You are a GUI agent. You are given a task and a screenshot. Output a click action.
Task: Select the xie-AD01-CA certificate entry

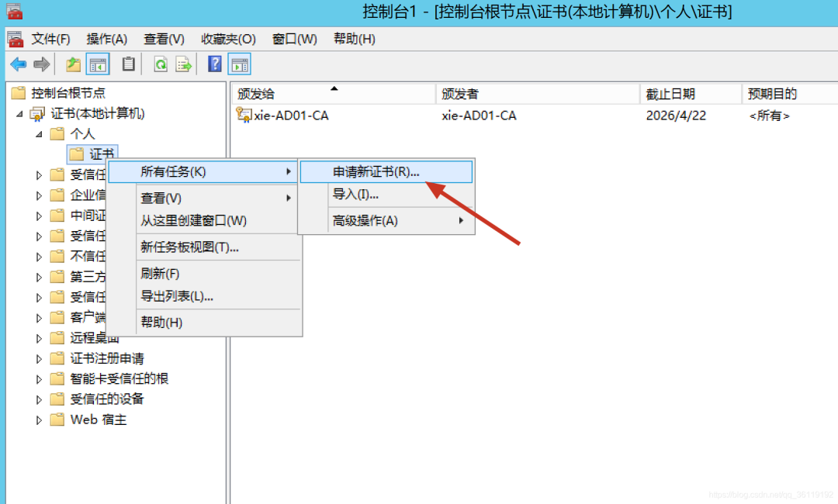291,116
